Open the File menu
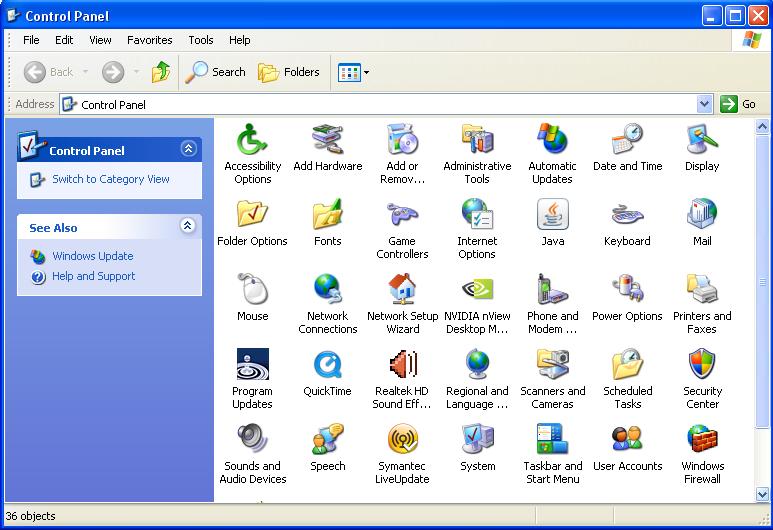Image resolution: width=773 pixels, height=530 pixels. coord(31,40)
